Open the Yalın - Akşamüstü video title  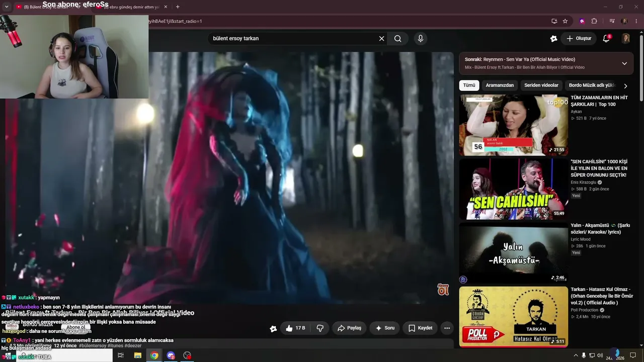coord(600,229)
